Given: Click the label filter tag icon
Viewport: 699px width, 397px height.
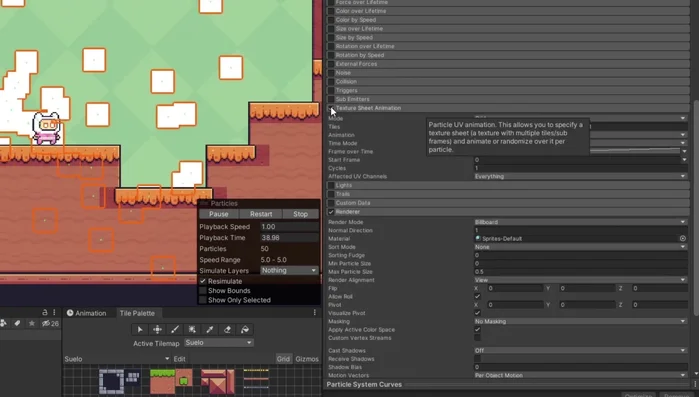Looking at the screenshot, I should (x=17, y=323).
